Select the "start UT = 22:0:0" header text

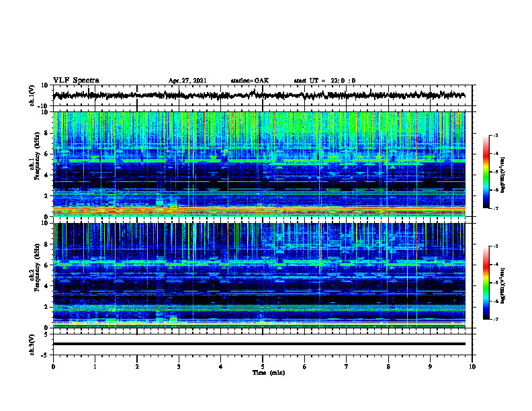324,81
